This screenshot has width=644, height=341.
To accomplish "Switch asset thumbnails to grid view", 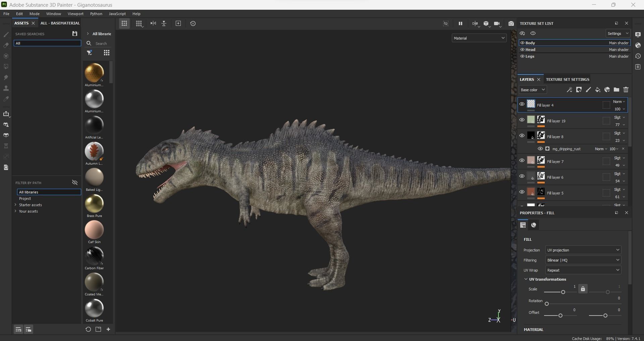I will tap(107, 53).
